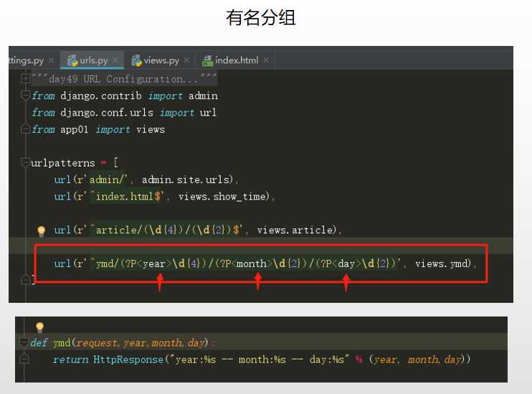Click the Python file icon on urls.py tab
The width and height of the screenshot is (532, 394).
tap(72, 60)
